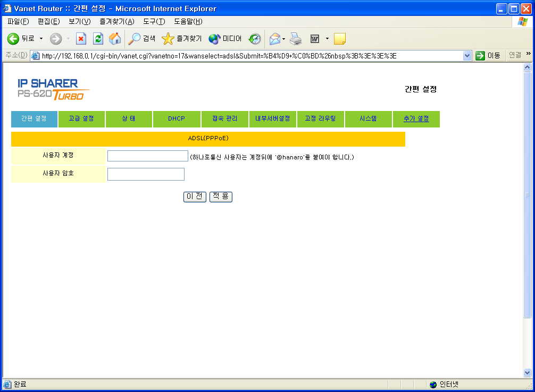
Task: Expand the address bar dropdown arrow
Action: 467,56
